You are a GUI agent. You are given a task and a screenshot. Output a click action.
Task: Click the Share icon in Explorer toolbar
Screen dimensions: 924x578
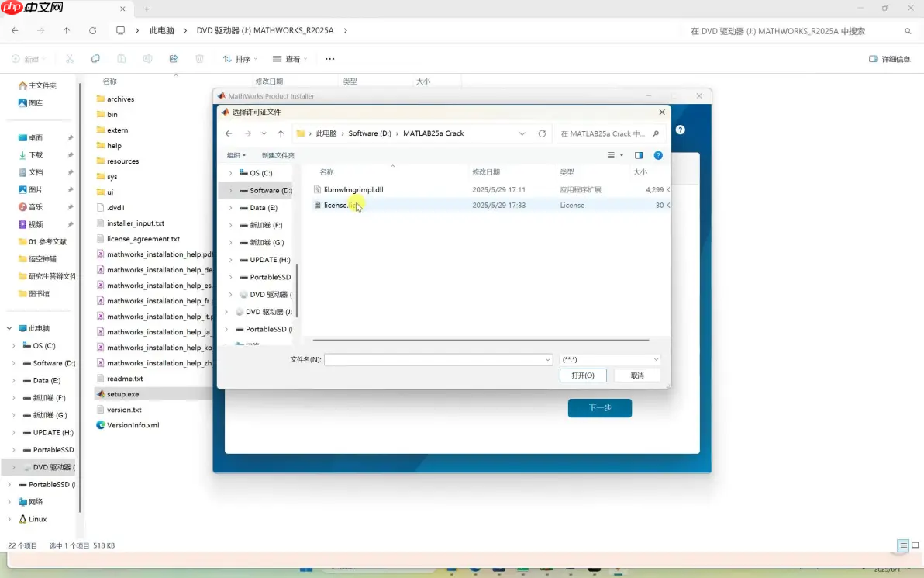pyautogui.click(x=173, y=58)
